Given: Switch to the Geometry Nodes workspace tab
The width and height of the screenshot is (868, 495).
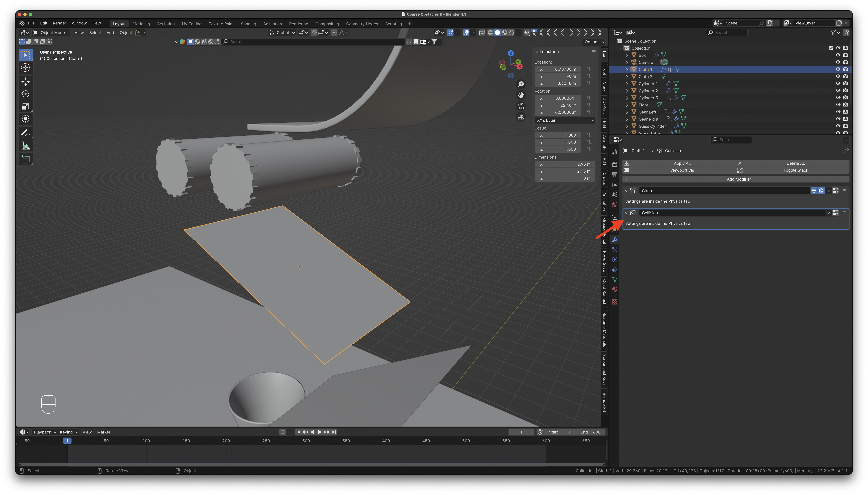Looking at the screenshot, I should (362, 24).
